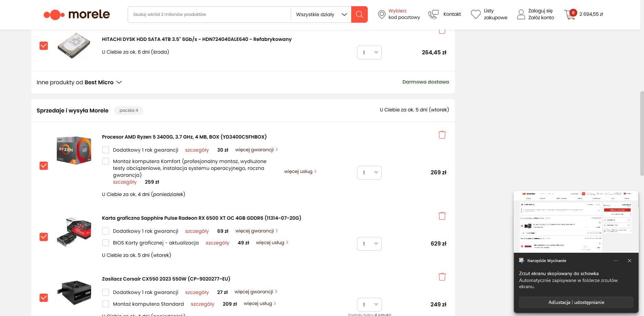Enable Montaż komputera Komfort service
The height and width of the screenshot is (316, 644).
106,161
